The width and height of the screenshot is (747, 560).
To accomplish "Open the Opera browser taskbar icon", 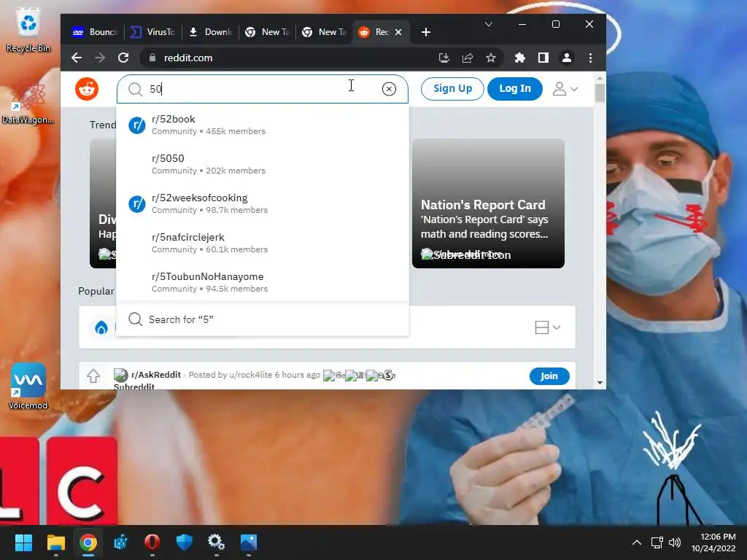I will [152, 542].
